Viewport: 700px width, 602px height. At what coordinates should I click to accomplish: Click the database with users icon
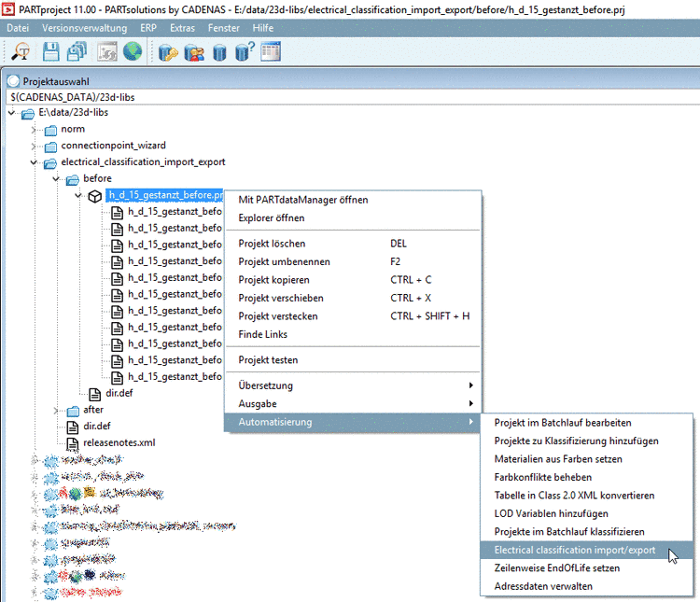tap(194, 52)
